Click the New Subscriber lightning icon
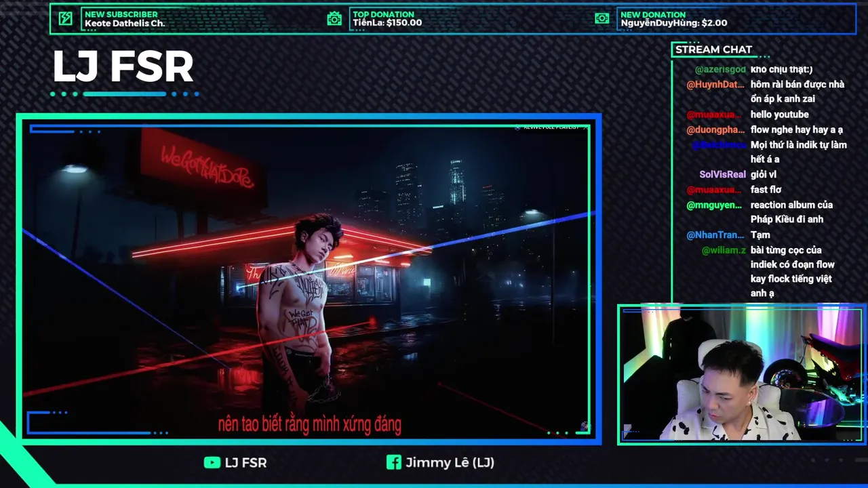868x488 pixels. coord(65,19)
